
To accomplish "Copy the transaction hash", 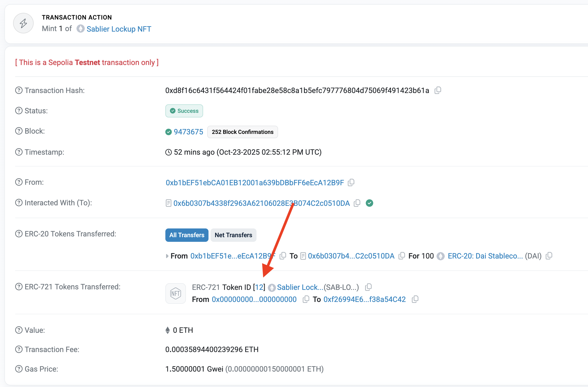I will tap(438, 90).
